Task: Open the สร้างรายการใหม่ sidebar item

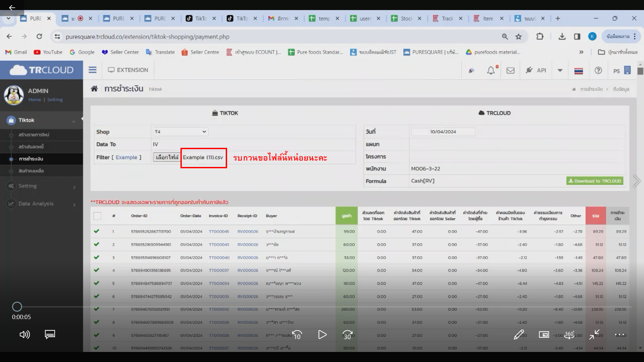Action: click(x=34, y=134)
